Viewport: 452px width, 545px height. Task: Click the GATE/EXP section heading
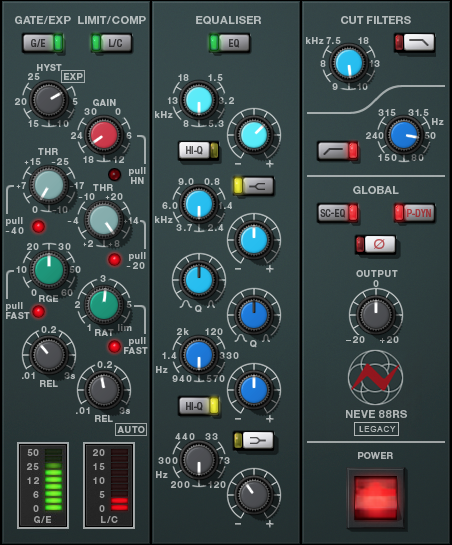[43, 20]
